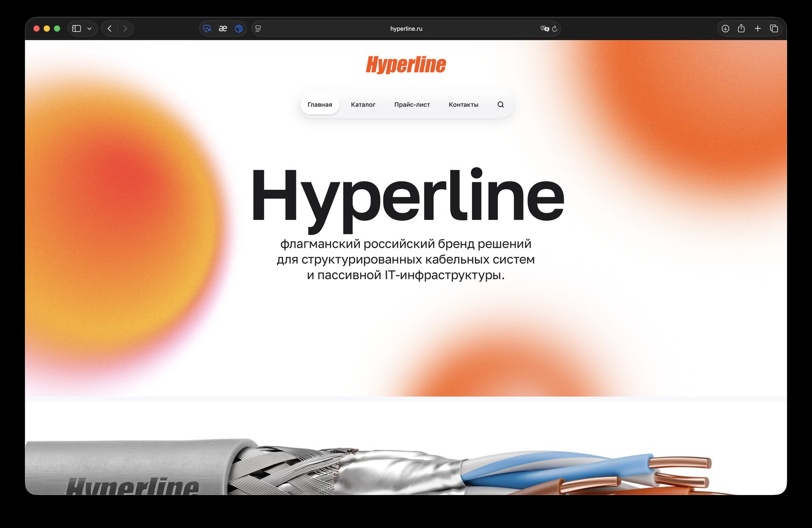Open the Каталог page

363,105
